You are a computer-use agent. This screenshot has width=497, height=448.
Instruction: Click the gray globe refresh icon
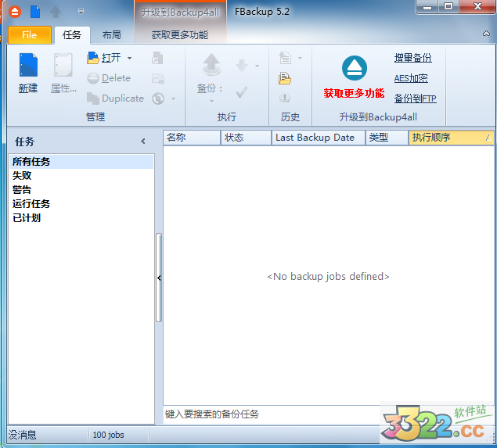(158, 99)
